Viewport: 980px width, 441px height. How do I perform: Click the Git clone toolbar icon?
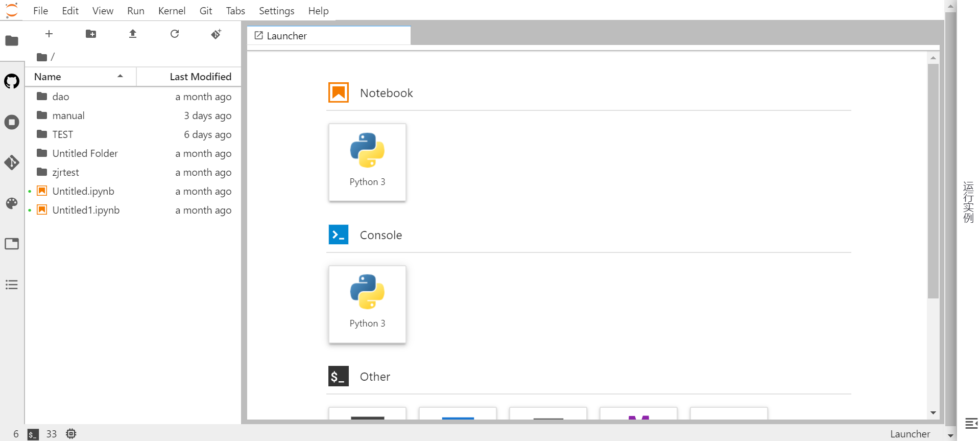[217, 34]
